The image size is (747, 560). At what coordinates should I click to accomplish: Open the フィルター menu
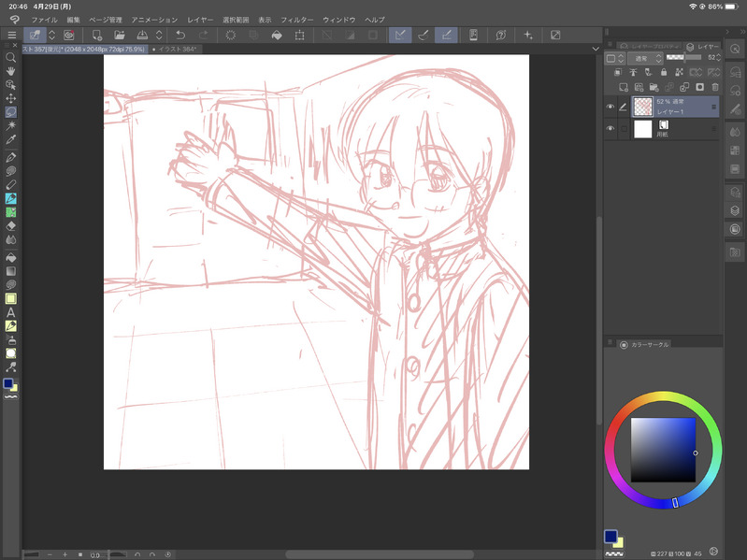296,20
